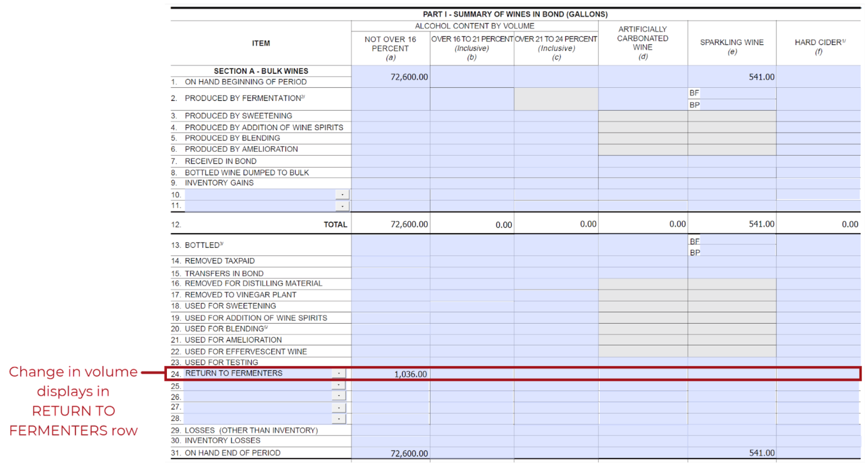
Task: Click ON HAND END OF PERIOD label
Action: pyautogui.click(x=233, y=453)
